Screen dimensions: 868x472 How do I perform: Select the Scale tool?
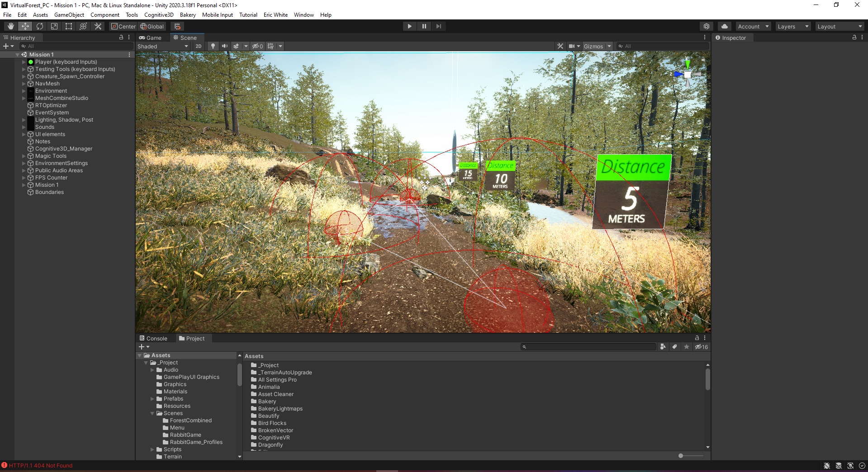[x=54, y=26]
